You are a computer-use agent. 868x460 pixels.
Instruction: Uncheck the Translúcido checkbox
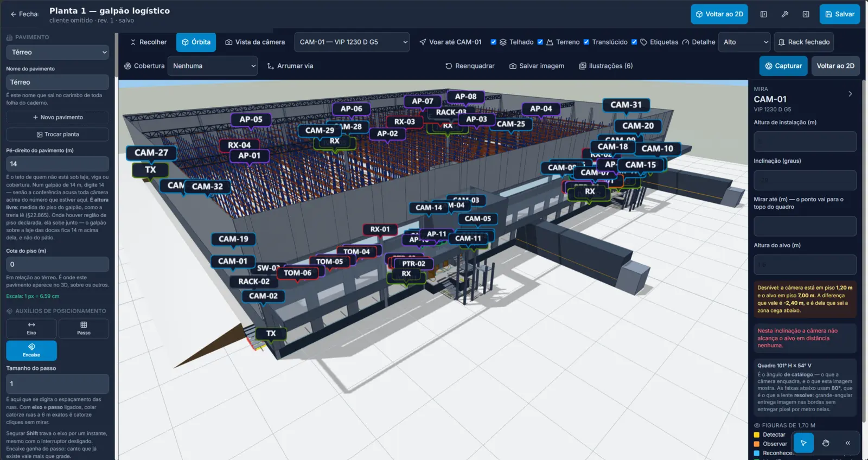pos(586,42)
